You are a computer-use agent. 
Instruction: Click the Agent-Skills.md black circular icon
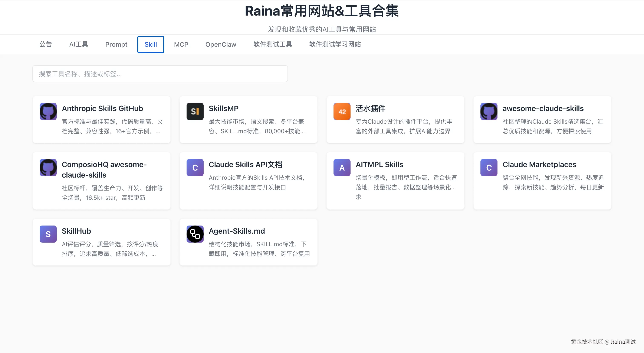pos(195,234)
